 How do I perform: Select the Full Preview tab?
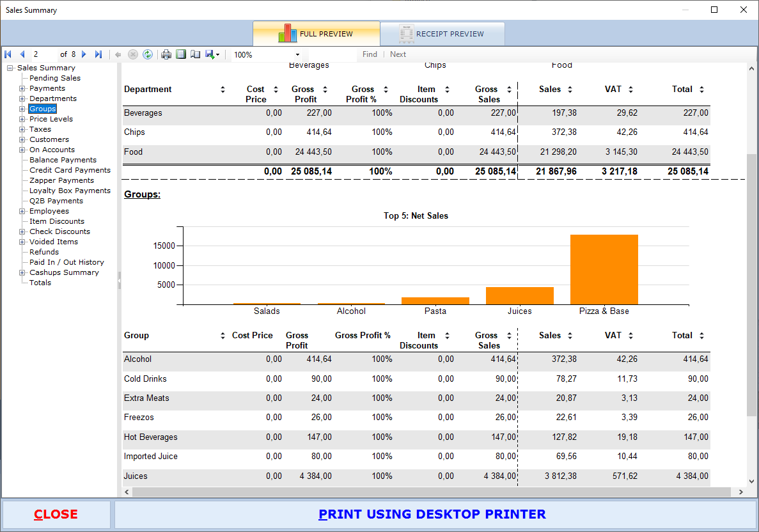pyautogui.click(x=316, y=34)
